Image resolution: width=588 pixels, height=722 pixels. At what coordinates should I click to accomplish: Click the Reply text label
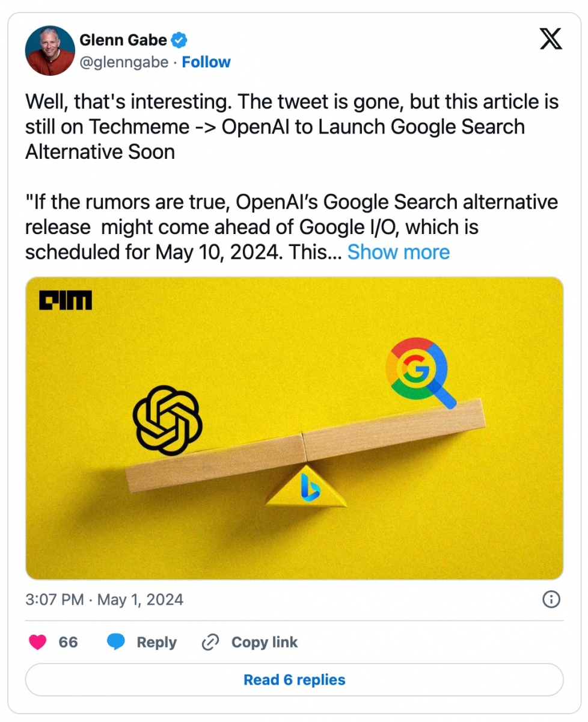coord(156,643)
